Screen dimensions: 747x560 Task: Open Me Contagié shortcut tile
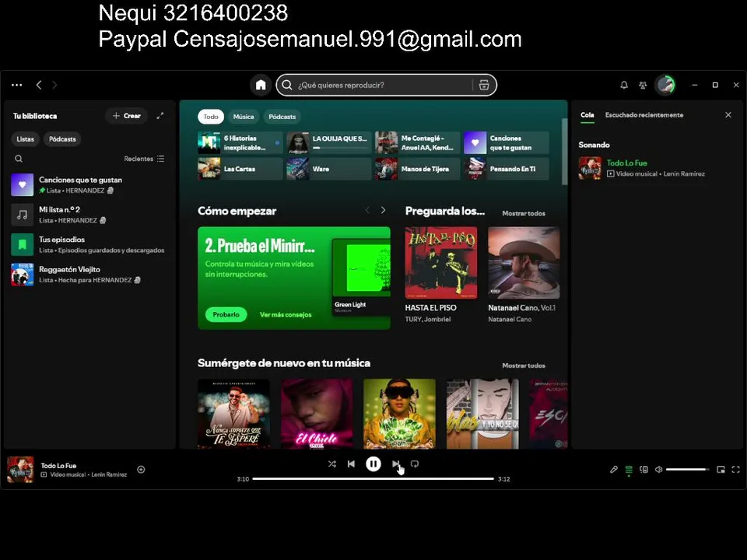point(417,143)
